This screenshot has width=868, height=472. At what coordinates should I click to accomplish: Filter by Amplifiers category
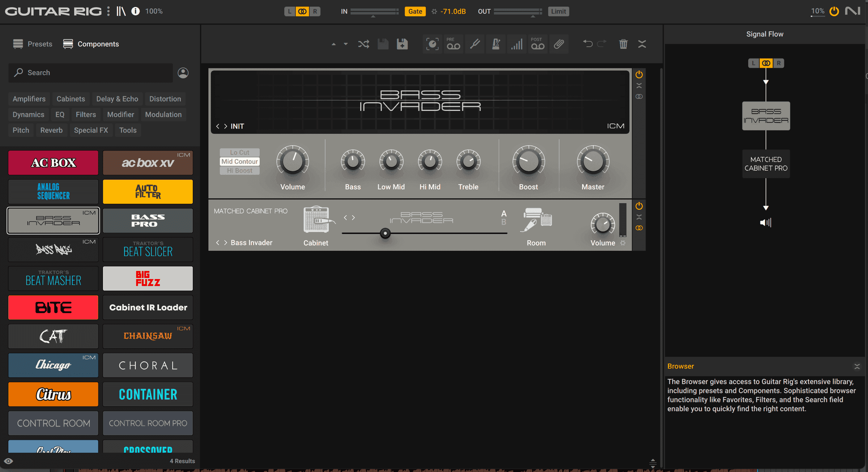[x=29, y=99]
